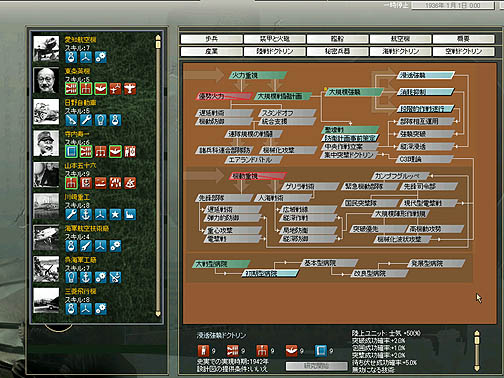Viewport: 504px width, 378px height.
Task: Click the wrench icon under 日野自動車
Action: click(x=86, y=120)
